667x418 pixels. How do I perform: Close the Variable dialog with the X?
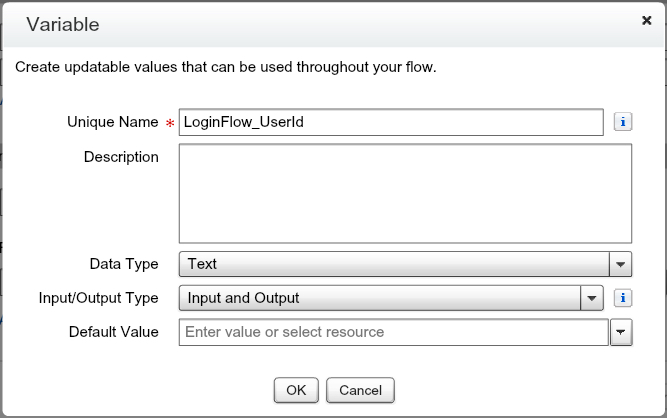(647, 19)
